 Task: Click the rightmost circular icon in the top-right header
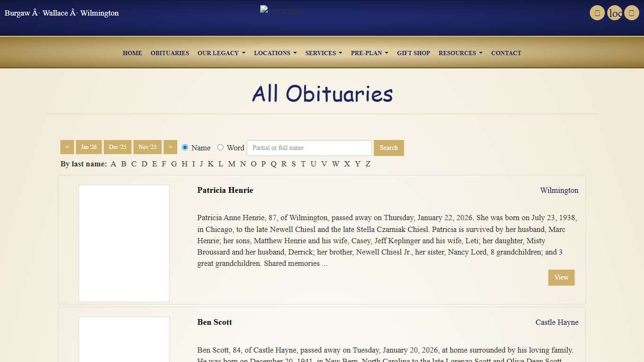[x=632, y=13]
